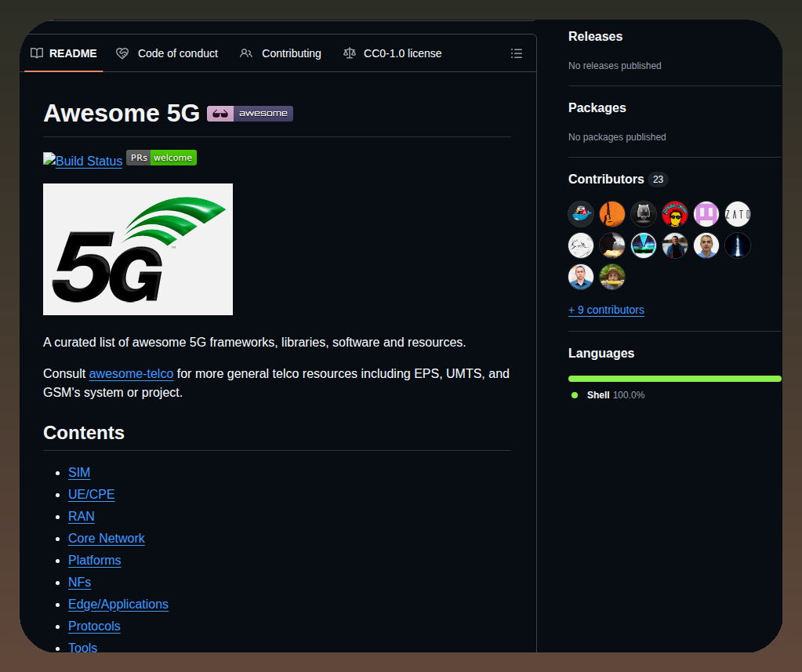Open the red circle cartoon contributor avatar

tap(675, 214)
